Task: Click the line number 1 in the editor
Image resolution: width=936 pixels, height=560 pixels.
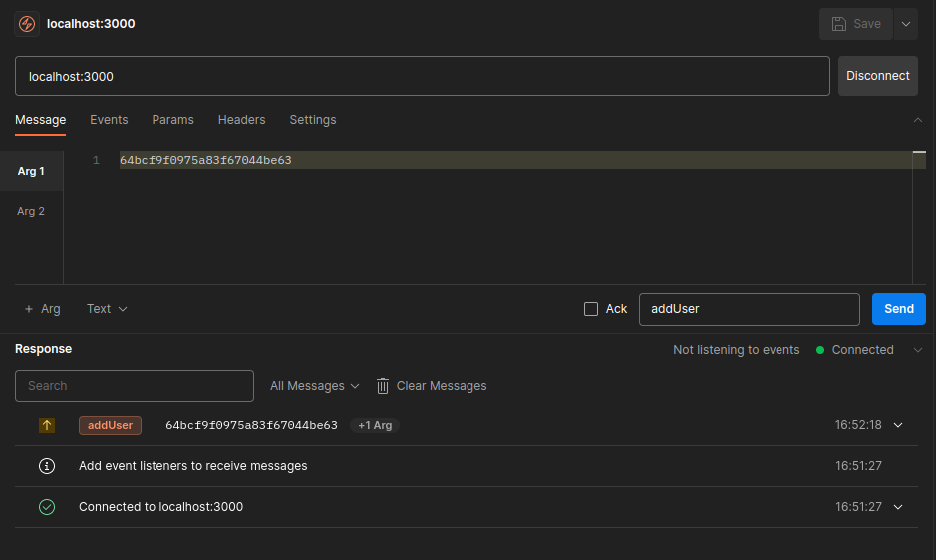Action: (x=96, y=160)
